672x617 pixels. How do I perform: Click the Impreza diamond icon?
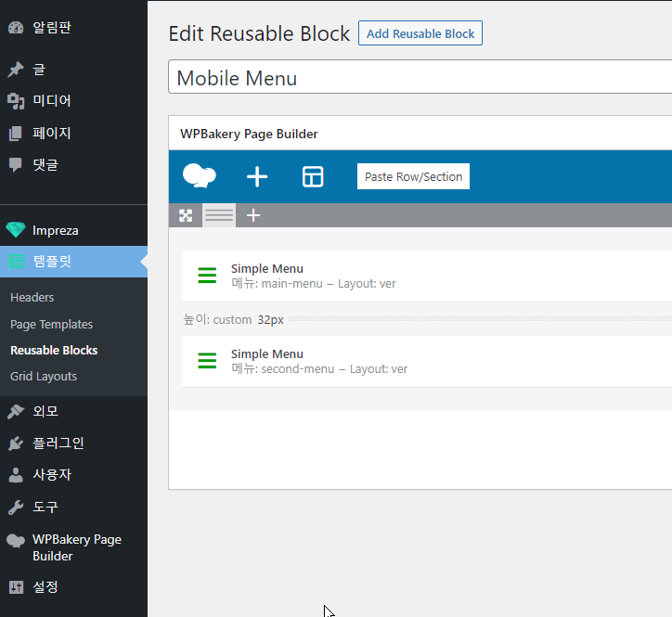point(16,230)
